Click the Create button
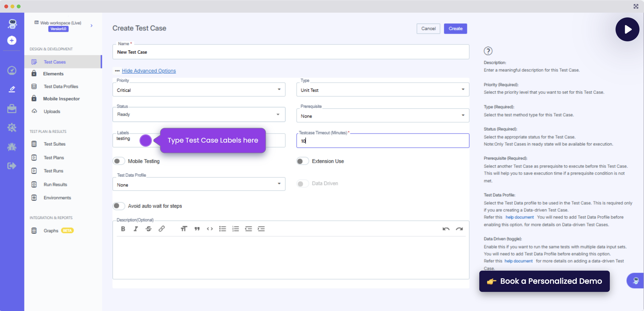 click(x=455, y=28)
